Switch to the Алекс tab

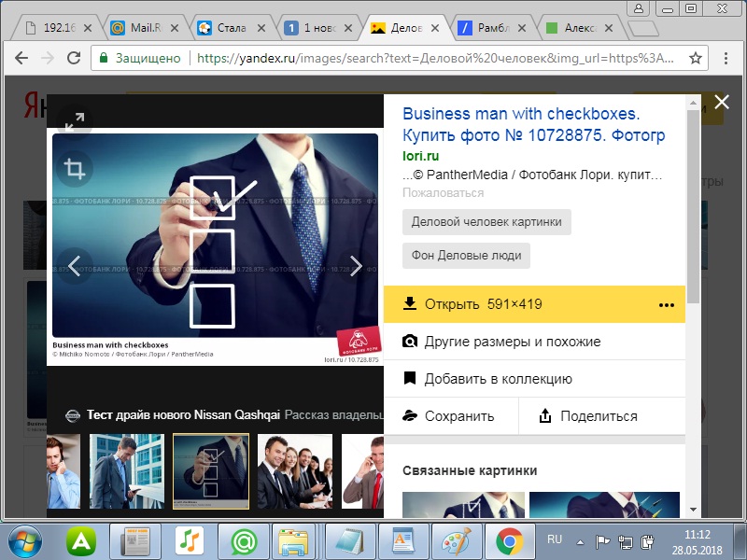576,28
